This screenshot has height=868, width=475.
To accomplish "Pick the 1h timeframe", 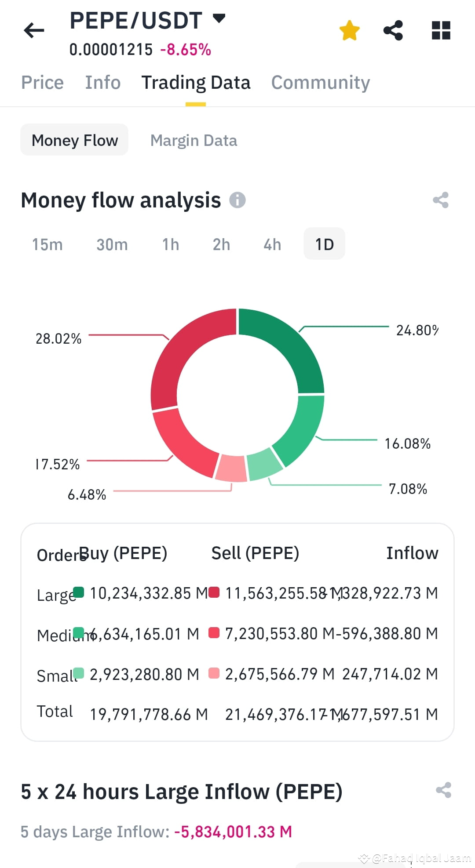I will 171,244.
